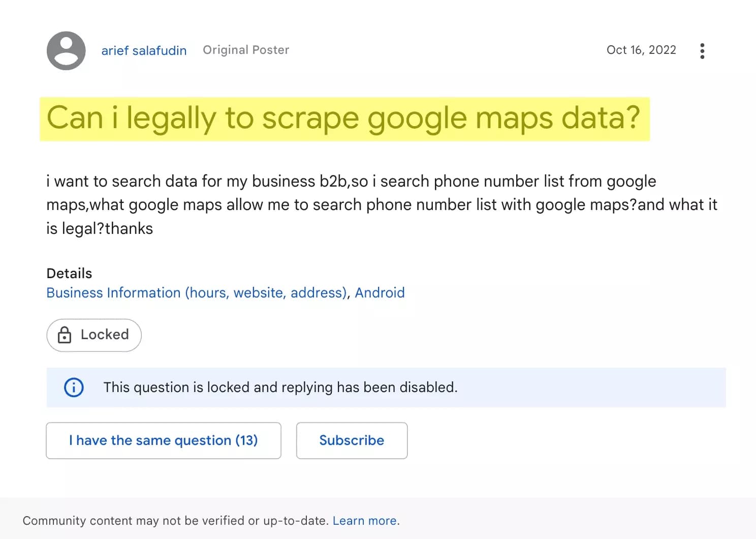Image resolution: width=756 pixels, height=539 pixels.
Task: Select the Android details link
Action: coord(380,292)
